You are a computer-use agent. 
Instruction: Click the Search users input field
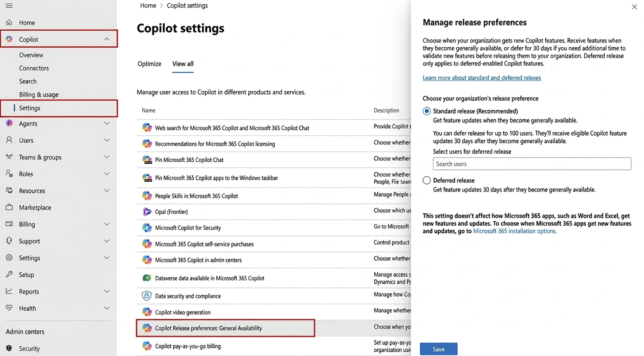click(532, 164)
